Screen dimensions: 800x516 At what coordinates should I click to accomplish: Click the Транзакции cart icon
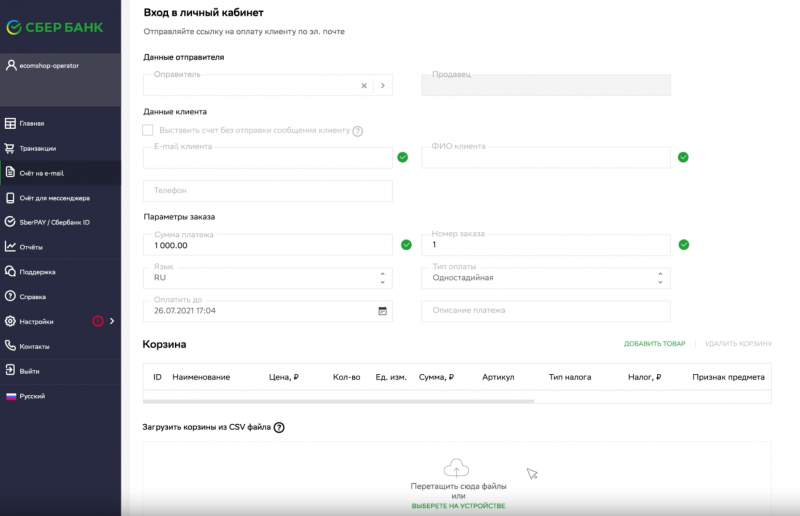coord(10,148)
